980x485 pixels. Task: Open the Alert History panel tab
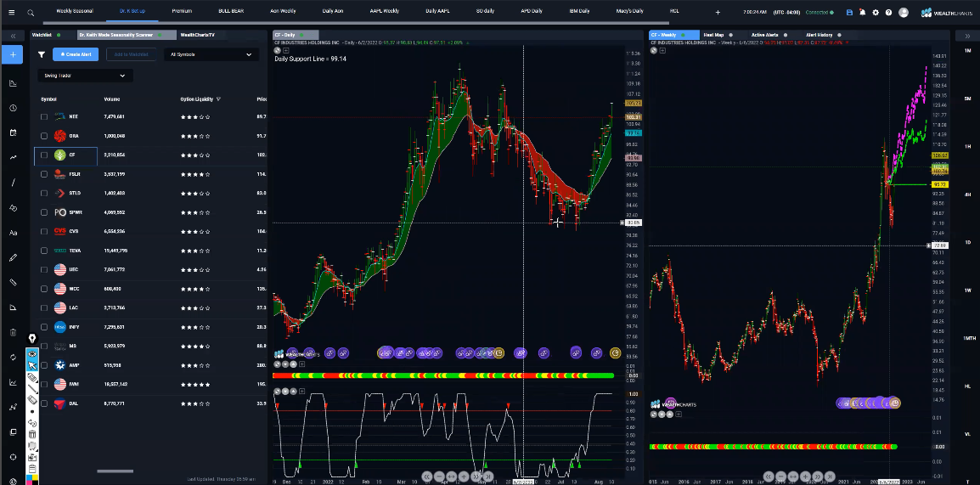tap(823, 35)
